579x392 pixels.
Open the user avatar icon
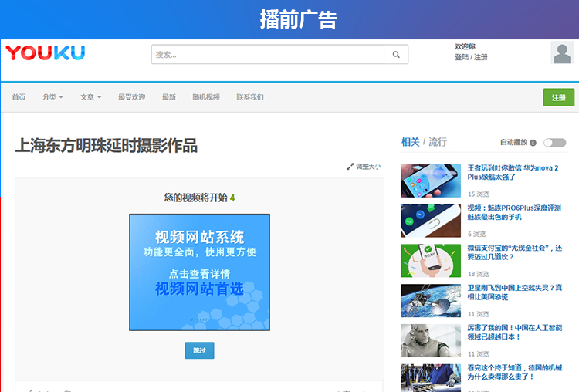coord(562,52)
